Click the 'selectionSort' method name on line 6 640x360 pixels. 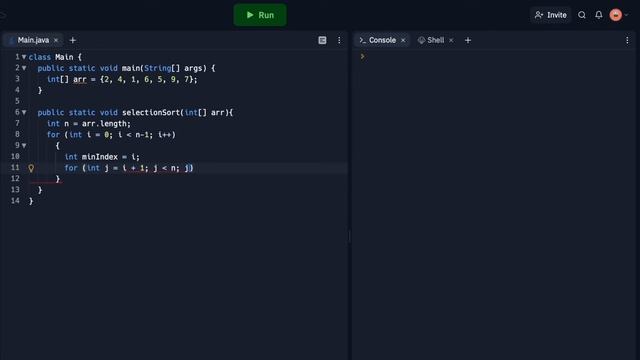pyautogui.click(x=151, y=112)
